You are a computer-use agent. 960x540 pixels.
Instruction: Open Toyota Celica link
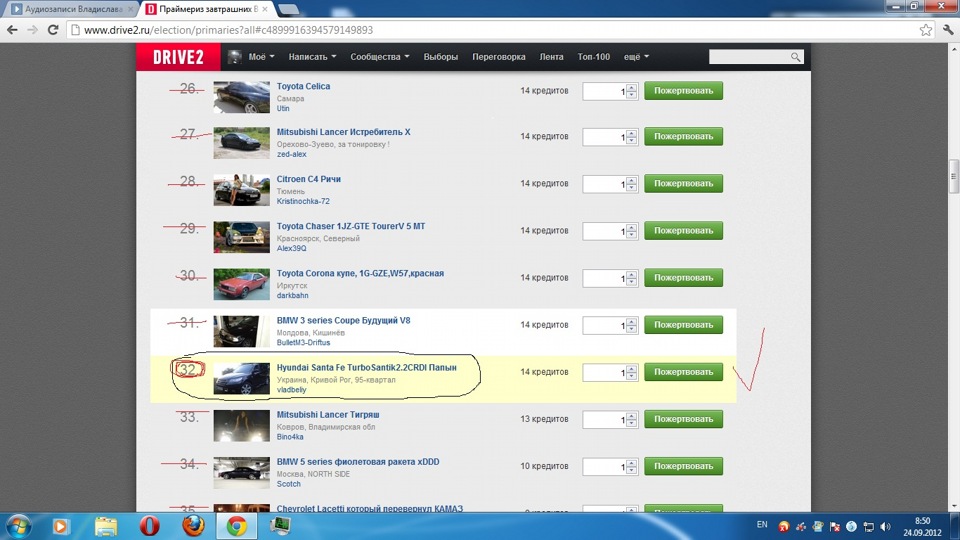[303, 86]
